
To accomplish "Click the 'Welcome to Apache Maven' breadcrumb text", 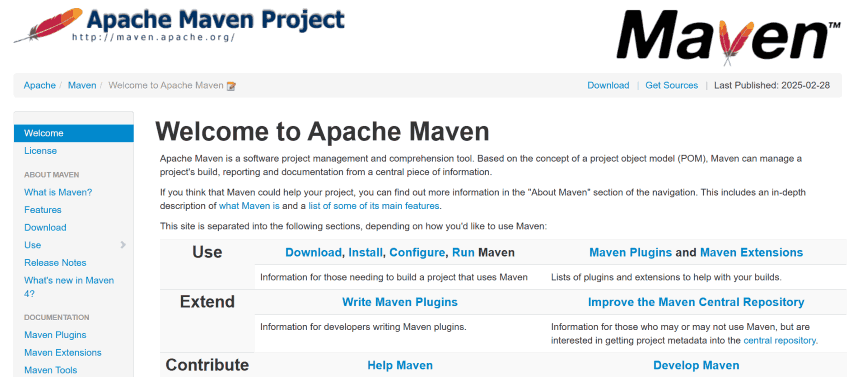I will (x=166, y=86).
